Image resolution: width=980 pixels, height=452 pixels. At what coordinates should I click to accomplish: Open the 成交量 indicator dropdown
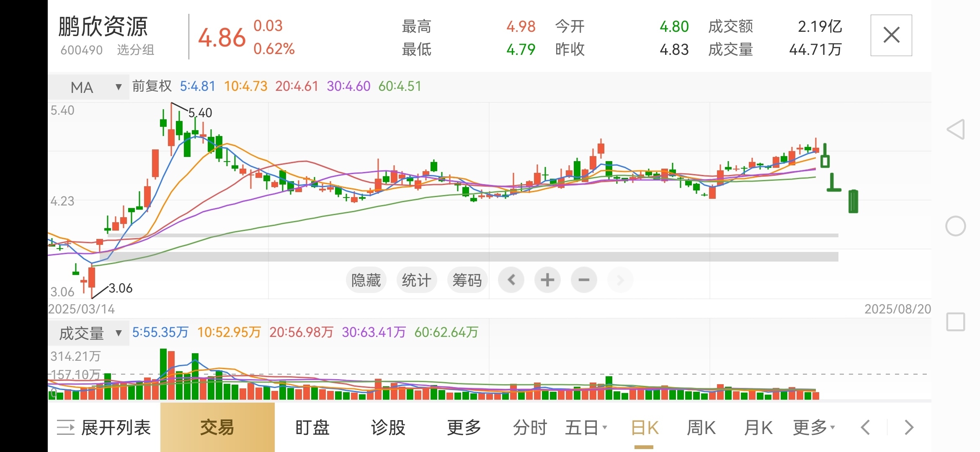pyautogui.click(x=89, y=333)
